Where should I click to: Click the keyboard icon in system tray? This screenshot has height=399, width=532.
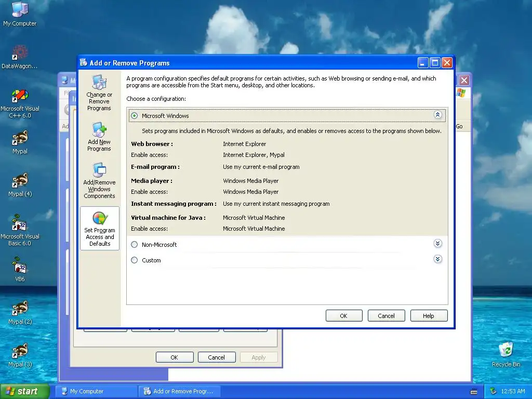[474, 392]
